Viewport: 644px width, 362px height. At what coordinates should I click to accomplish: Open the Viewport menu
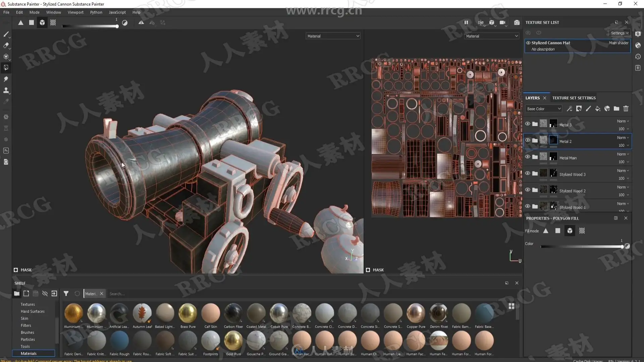click(75, 12)
